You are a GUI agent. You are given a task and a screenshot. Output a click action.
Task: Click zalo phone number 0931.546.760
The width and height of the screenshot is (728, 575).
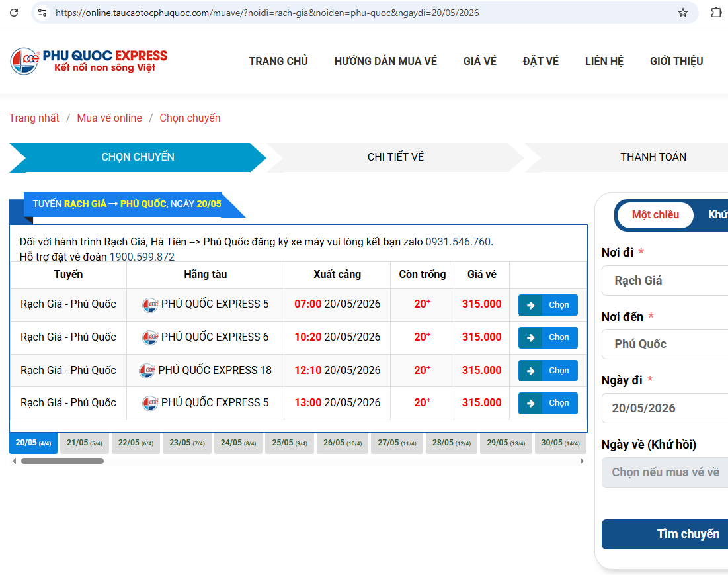click(458, 242)
